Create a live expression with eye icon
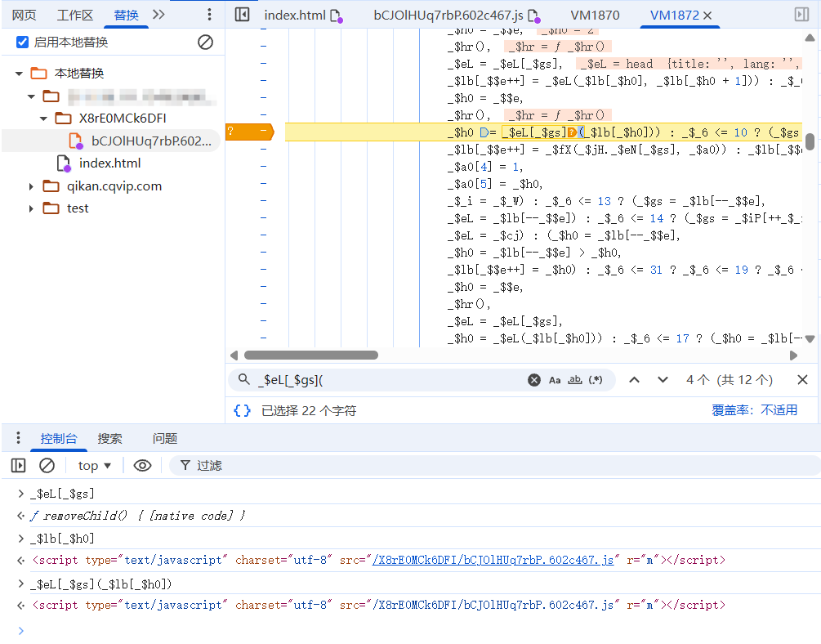821x644 pixels. [142, 466]
